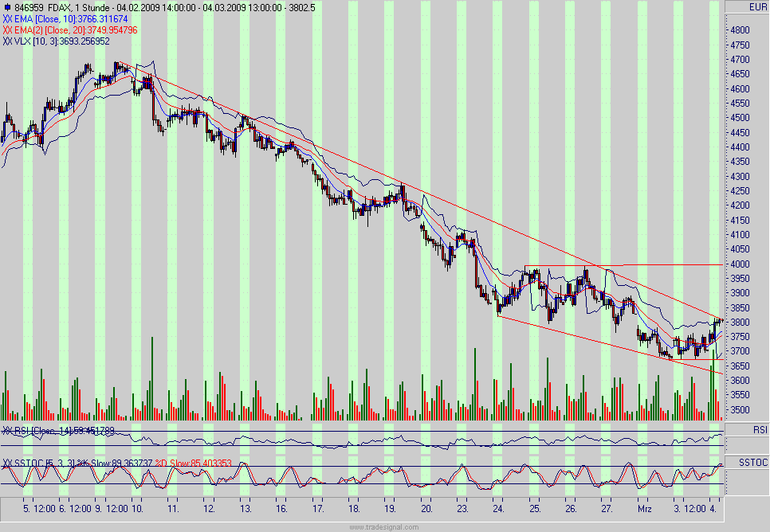
Task: Click the 3800 price axis label
Action: point(740,323)
